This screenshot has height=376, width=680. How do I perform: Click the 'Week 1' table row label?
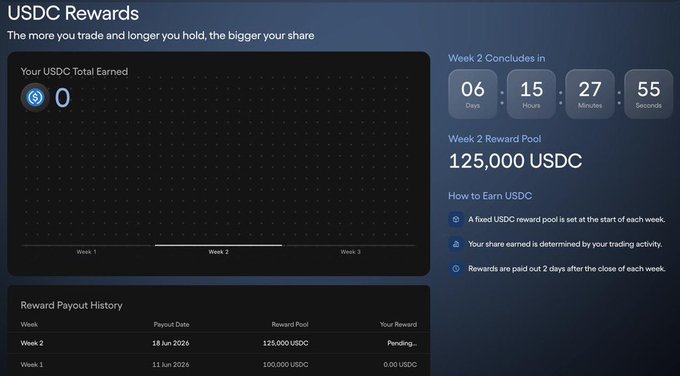pyautogui.click(x=32, y=365)
